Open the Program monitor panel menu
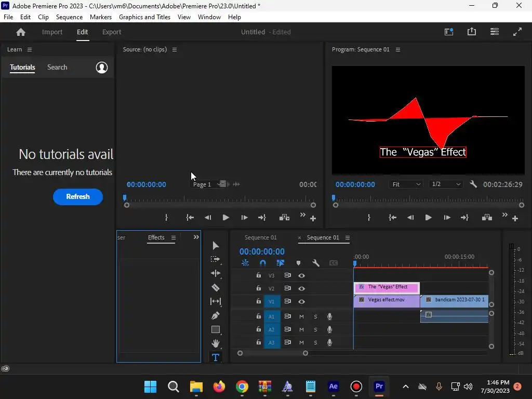Viewport: 532px width, 399px height. pos(398,49)
